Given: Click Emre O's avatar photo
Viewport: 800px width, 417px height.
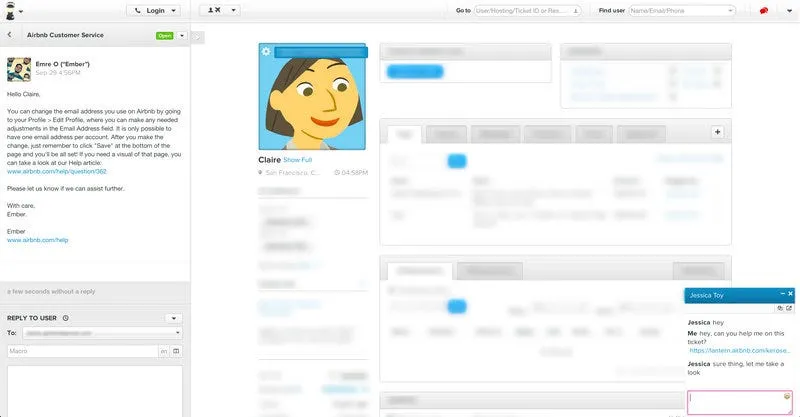Looking at the screenshot, I should [x=19, y=69].
